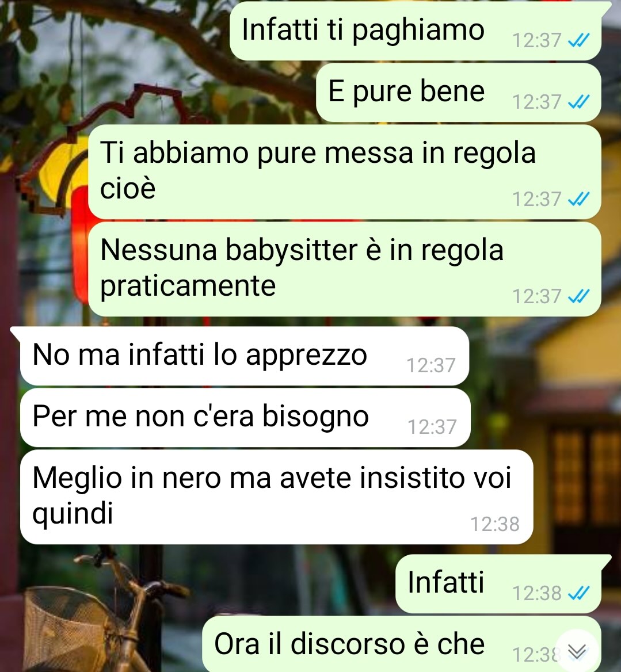The image size is (621, 672).
Task: Select the short sent 'Infatti' bubble
Action: (x=498, y=584)
